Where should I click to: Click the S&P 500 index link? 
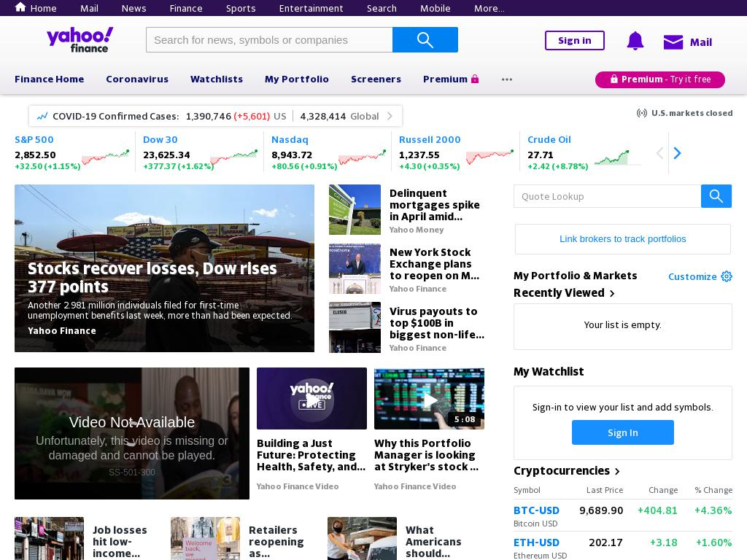pos(34,139)
